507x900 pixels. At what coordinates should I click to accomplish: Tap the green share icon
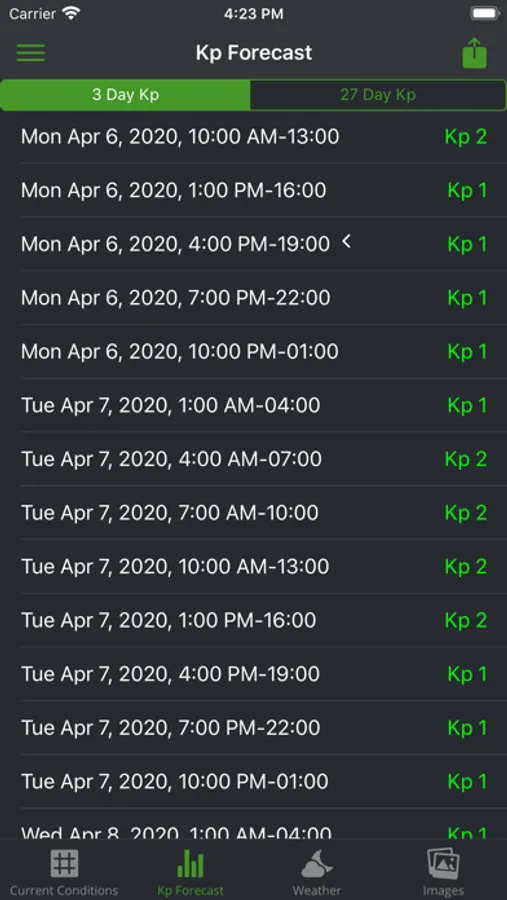(x=474, y=53)
